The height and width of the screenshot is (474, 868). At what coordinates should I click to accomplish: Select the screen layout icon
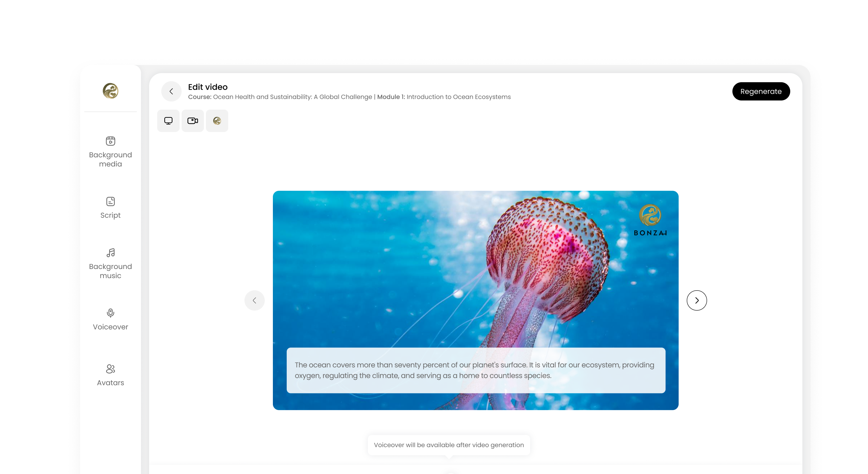pos(168,121)
